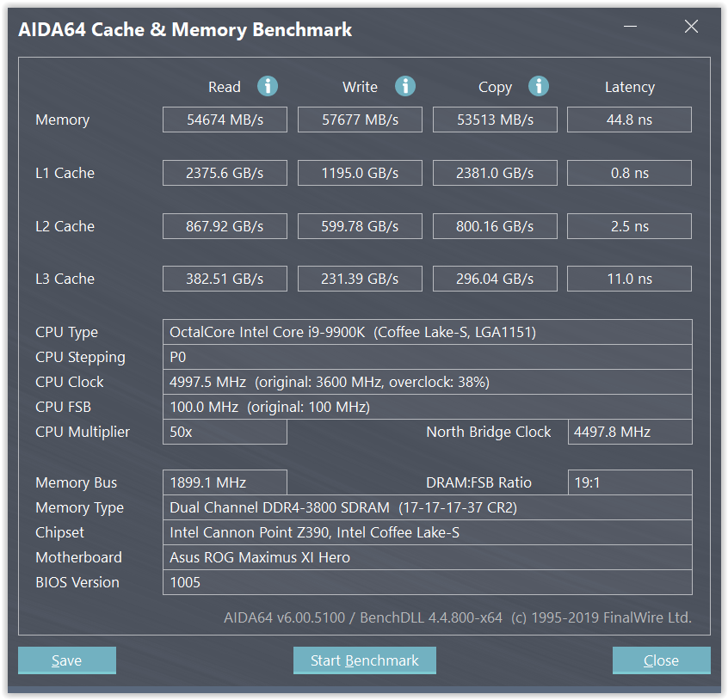Click CPU Stepping field P0
This screenshot has height=700, width=728.
[428, 357]
